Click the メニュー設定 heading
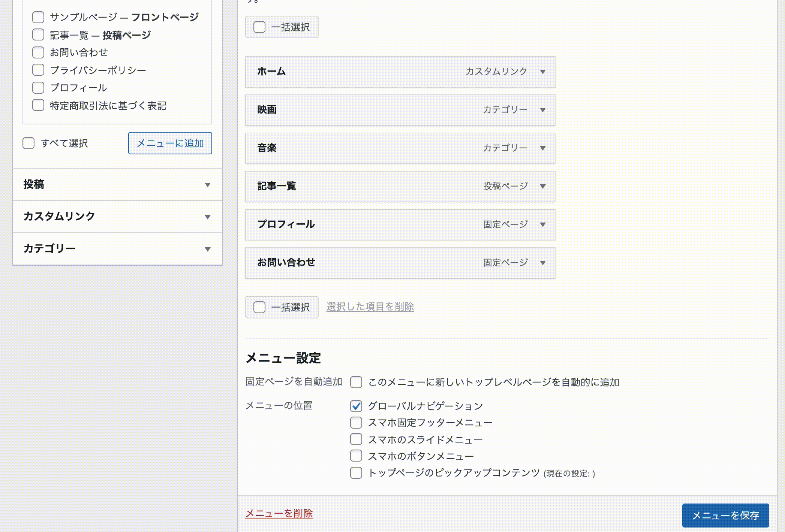 (283, 358)
